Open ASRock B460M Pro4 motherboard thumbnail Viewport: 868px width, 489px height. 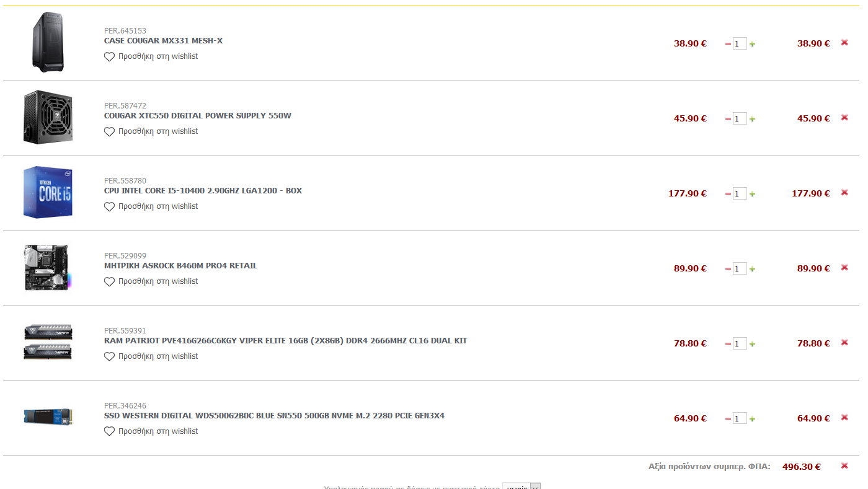point(48,267)
